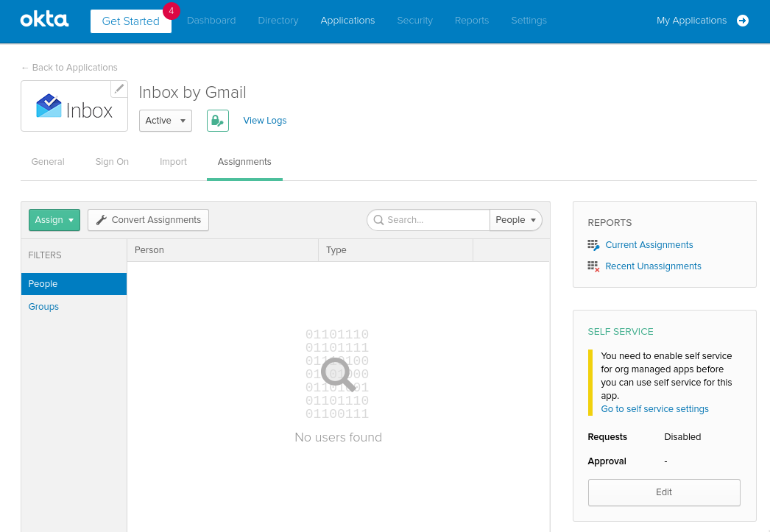The height and width of the screenshot is (532, 770).
Task: Open the Reports menu
Action: tap(472, 21)
